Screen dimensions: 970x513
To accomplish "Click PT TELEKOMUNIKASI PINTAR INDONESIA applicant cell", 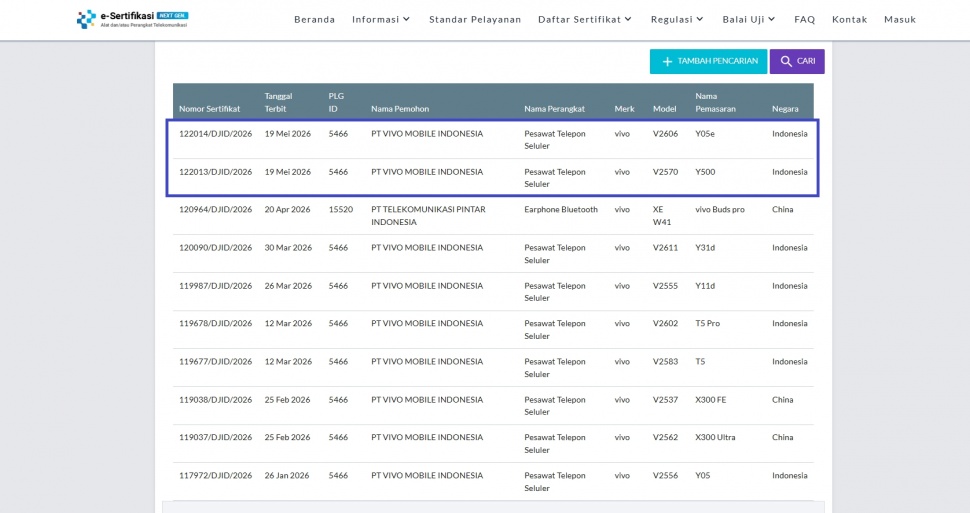I will click(428, 216).
